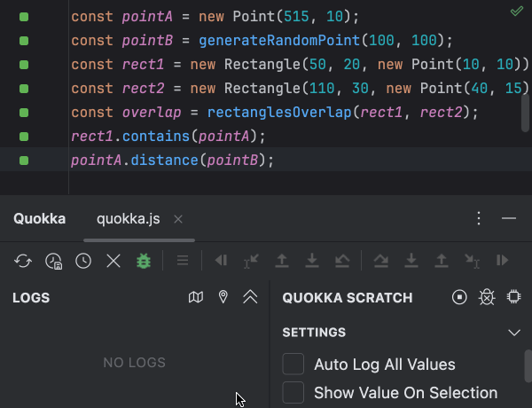Collapse logs with the double chevron up icon
Viewport: 532px width, 408px height.
pyautogui.click(x=250, y=298)
